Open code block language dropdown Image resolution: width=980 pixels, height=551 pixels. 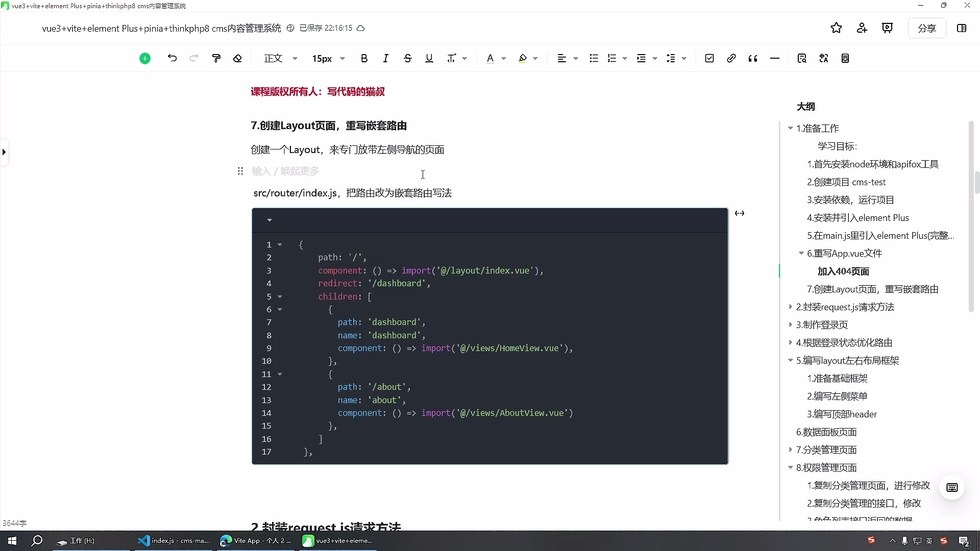pos(269,220)
